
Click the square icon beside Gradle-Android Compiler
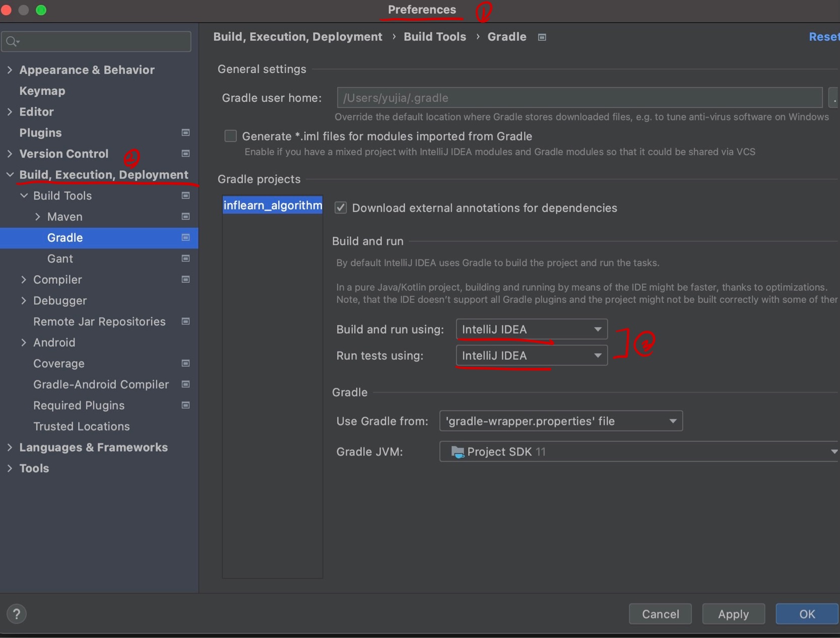[185, 385]
